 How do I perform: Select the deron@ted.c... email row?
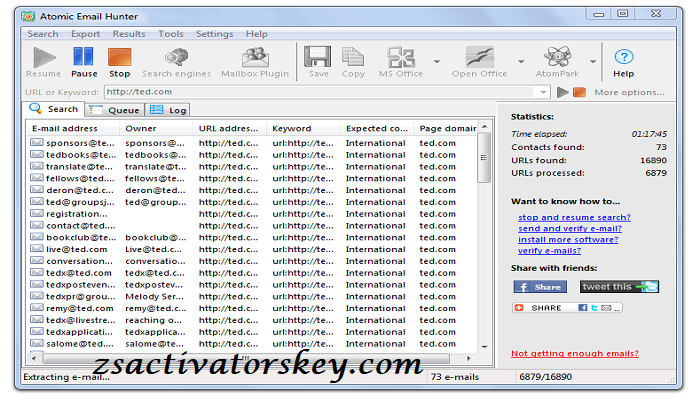click(253, 190)
